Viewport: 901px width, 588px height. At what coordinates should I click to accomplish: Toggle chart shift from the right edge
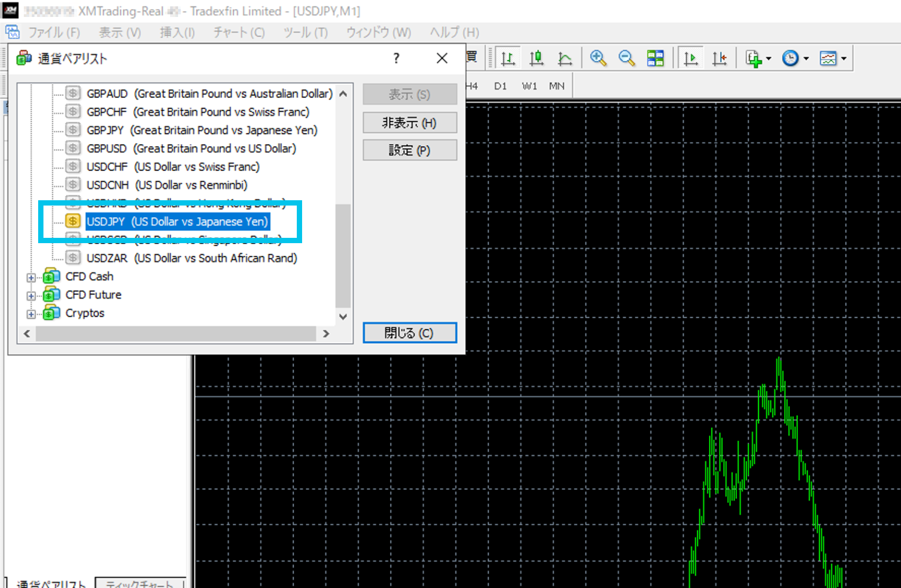[x=719, y=58]
